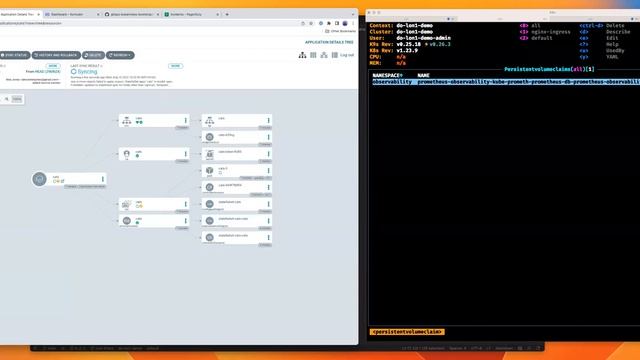This screenshot has height=360, width=640.
Task: Click MORE beside Last Sync Result
Action: click(176, 66)
